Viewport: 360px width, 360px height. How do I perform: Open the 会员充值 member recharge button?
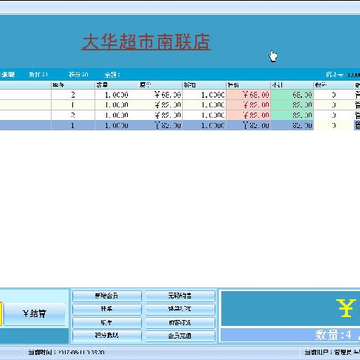180,336
